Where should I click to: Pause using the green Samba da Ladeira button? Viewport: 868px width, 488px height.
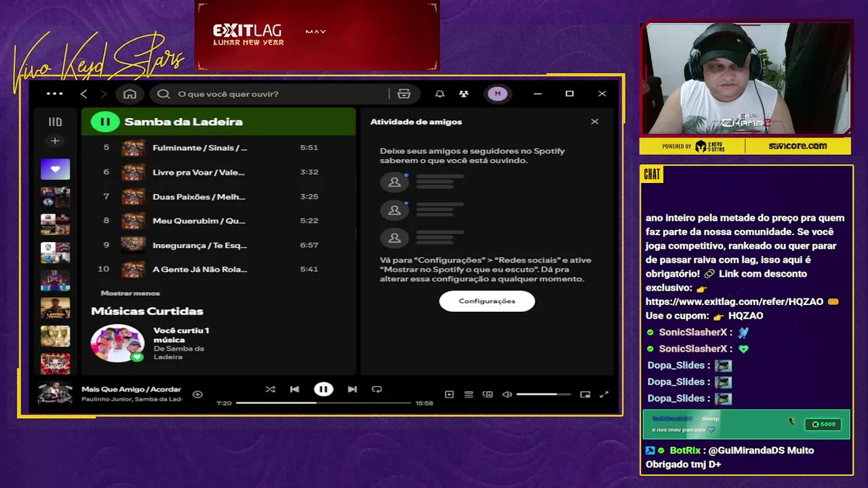click(105, 122)
